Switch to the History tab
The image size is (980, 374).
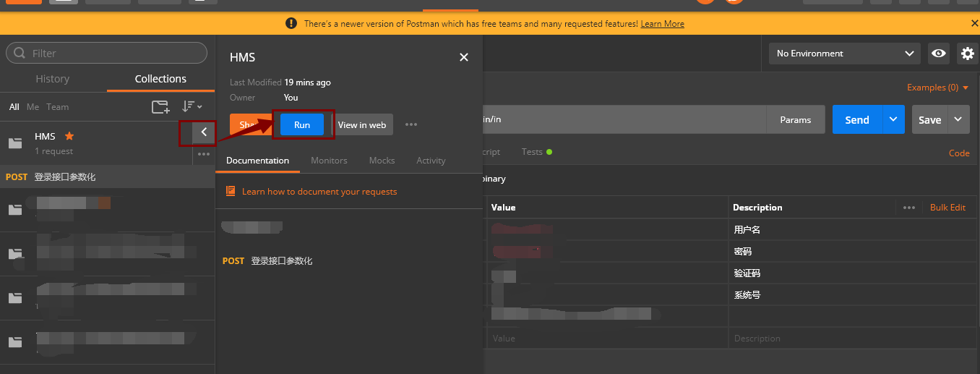coord(53,79)
